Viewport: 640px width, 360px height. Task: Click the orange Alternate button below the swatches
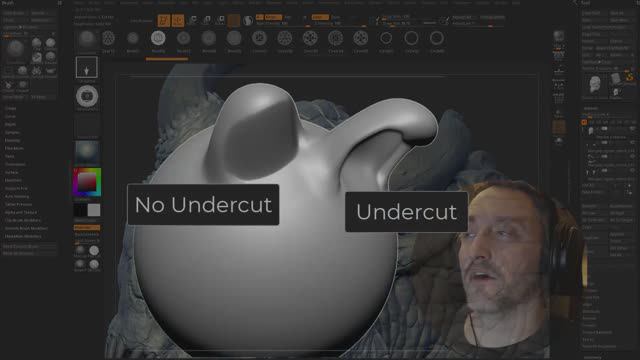tap(87, 228)
